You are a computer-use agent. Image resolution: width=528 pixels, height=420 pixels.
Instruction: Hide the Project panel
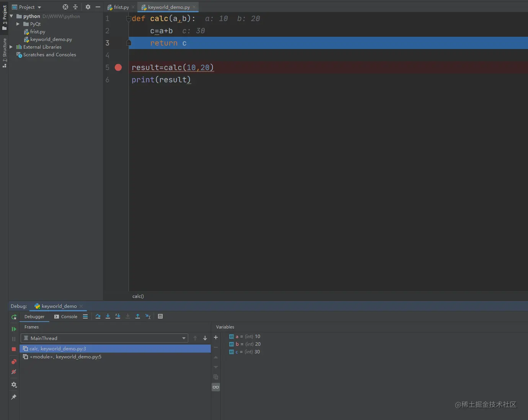pos(98,7)
